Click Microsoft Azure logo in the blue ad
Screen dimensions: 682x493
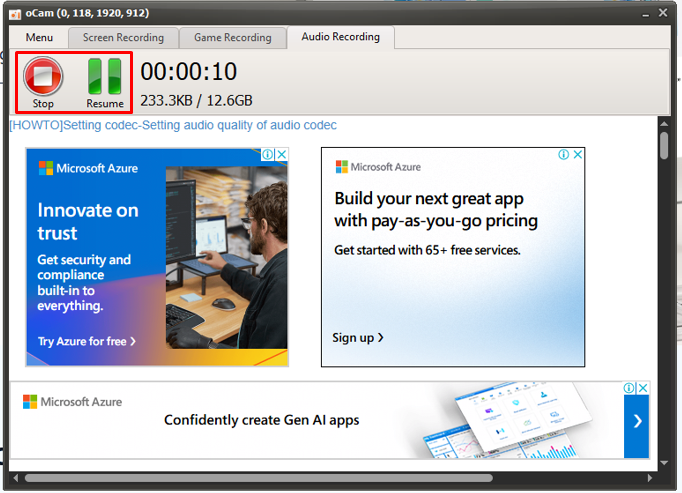(x=88, y=168)
